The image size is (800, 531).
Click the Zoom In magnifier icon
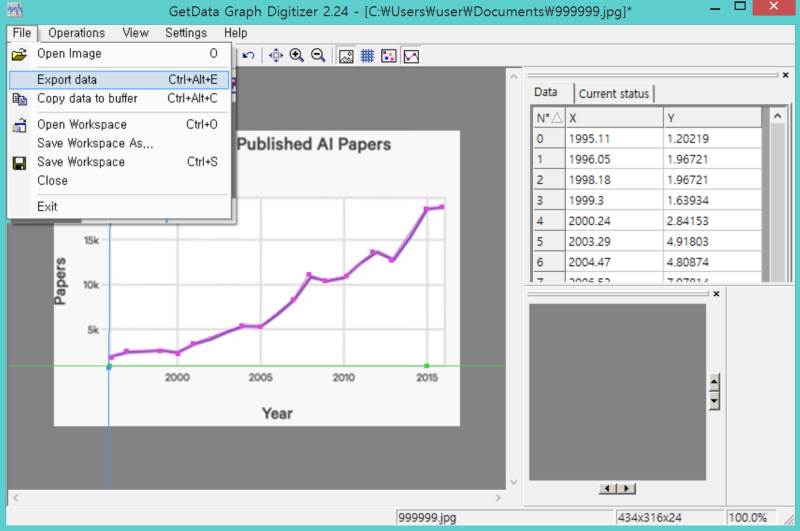click(x=296, y=55)
